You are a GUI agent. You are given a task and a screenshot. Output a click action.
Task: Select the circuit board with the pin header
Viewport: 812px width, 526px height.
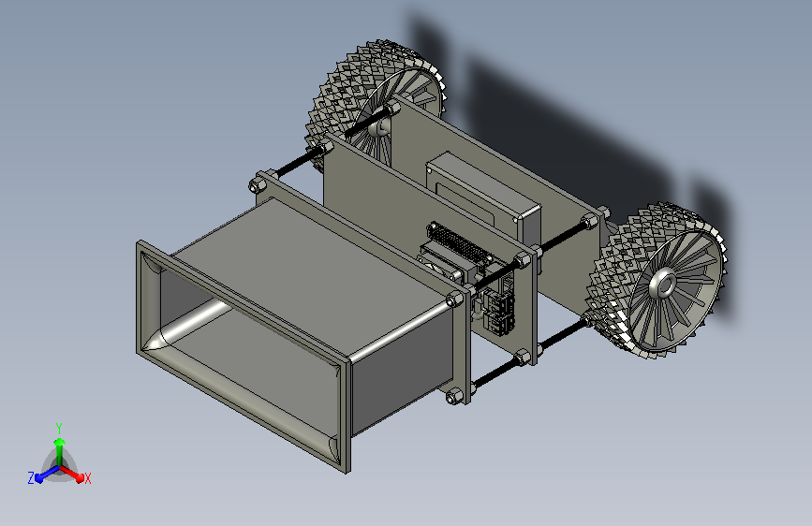point(468,277)
